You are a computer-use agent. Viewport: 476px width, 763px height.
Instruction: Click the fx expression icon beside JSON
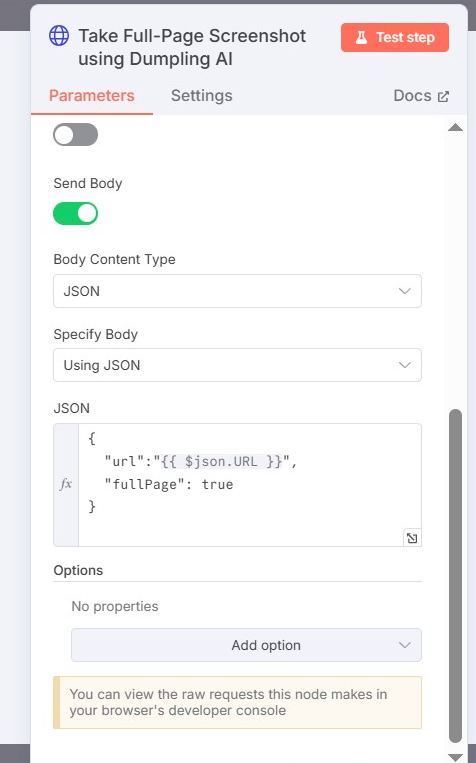pos(66,484)
